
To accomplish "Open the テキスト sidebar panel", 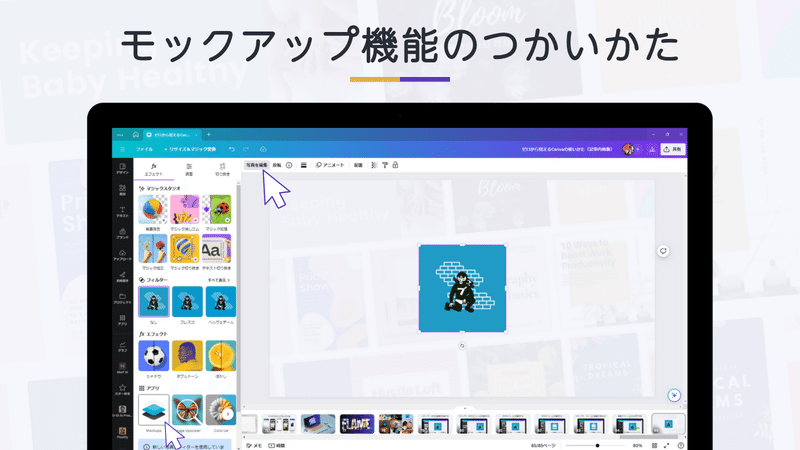I will click(122, 212).
